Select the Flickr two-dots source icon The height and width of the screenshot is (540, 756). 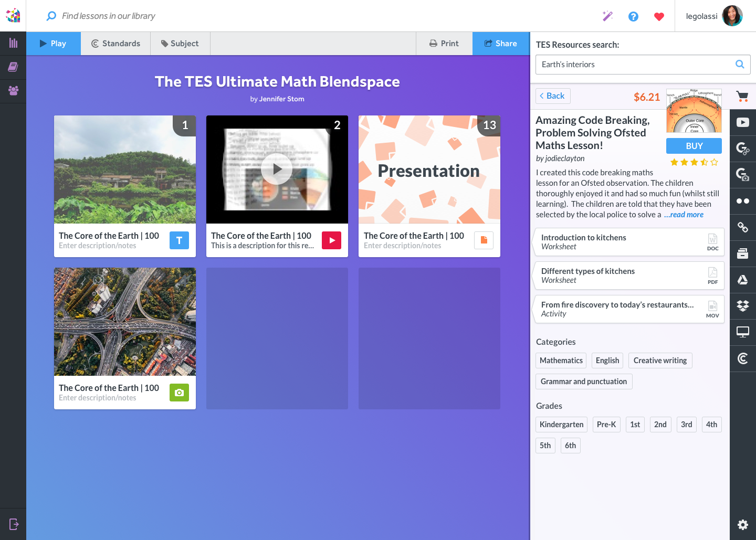(x=743, y=201)
